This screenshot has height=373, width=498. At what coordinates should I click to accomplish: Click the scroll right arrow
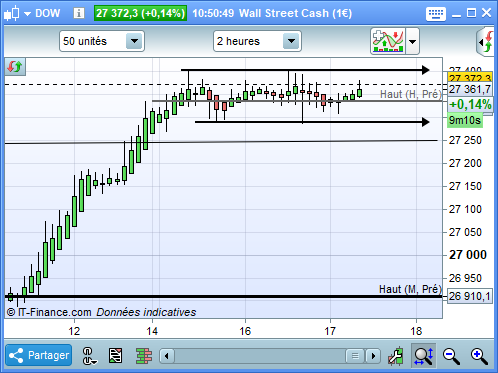coord(373,356)
